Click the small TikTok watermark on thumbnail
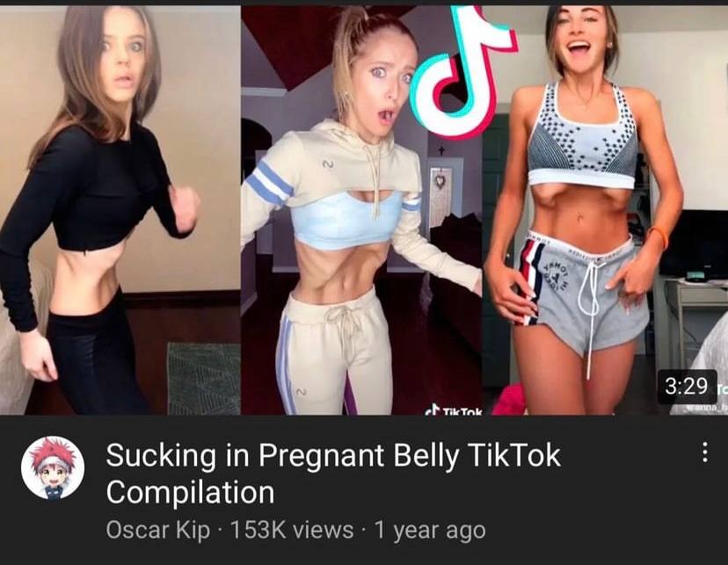The height and width of the screenshot is (565, 728). click(455, 410)
